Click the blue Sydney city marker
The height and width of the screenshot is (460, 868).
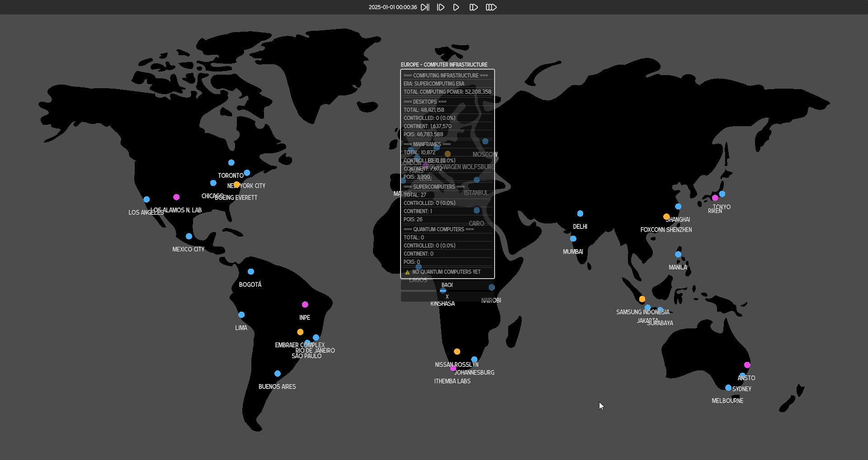pos(742,376)
